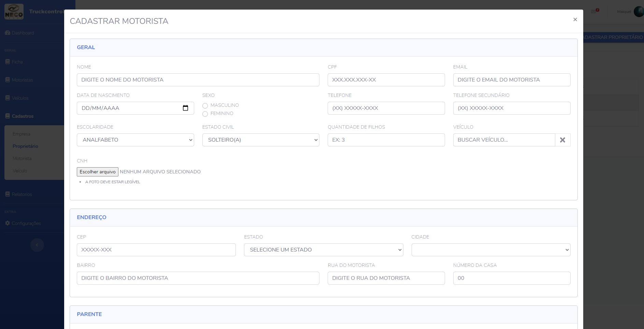Open the Estado selection dropdown
Viewport: 644px width, 329px height.
323,250
